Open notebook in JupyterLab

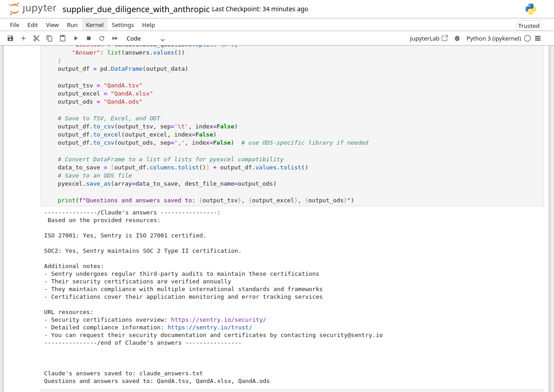(x=428, y=39)
